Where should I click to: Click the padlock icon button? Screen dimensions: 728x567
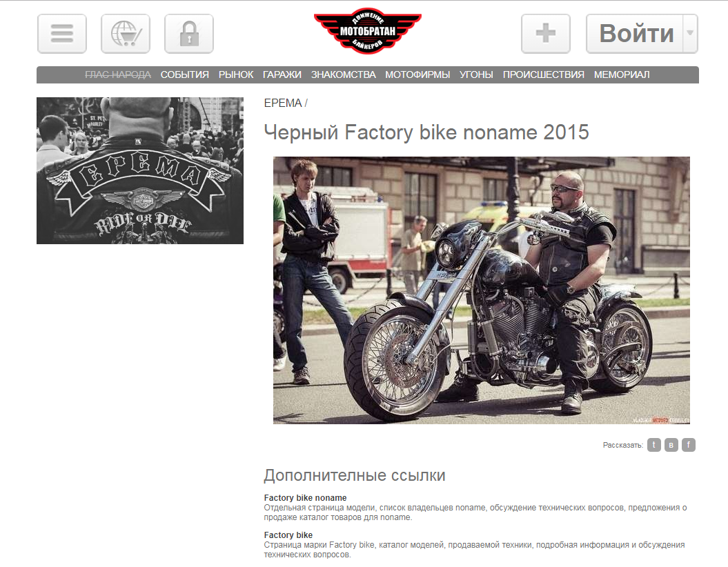[x=189, y=34]
